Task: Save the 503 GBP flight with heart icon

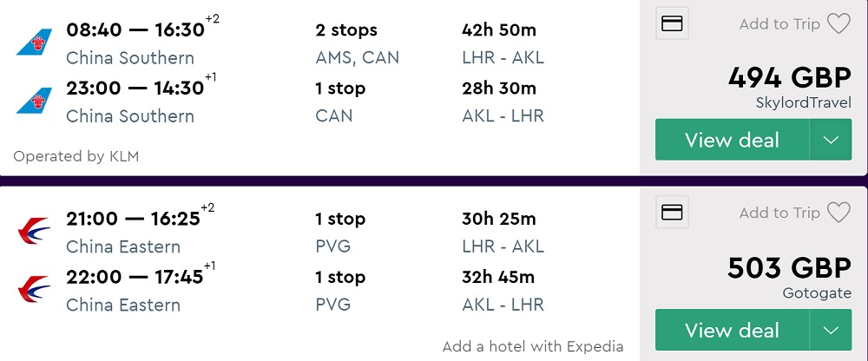Action: click(838, 213)
